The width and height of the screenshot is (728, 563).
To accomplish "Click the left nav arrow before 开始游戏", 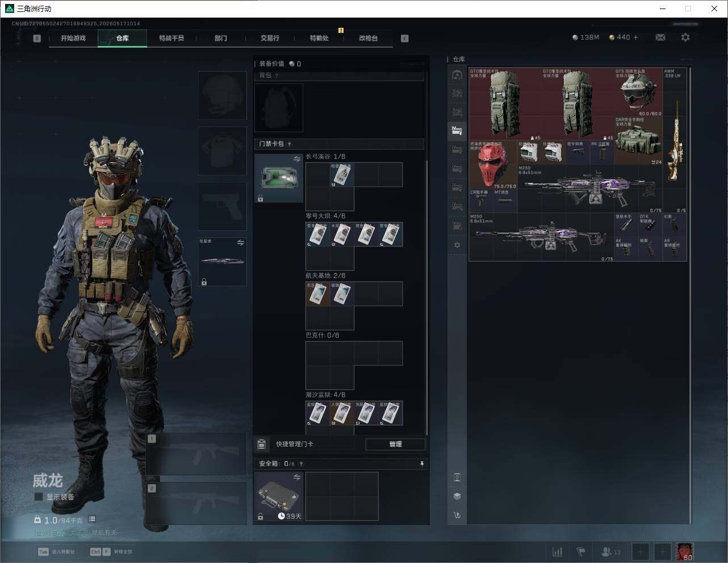I will [x=37, y=39].
